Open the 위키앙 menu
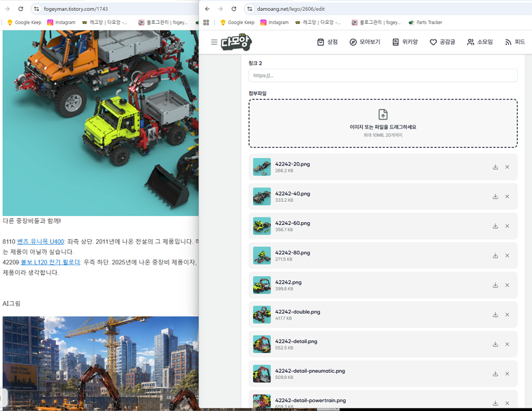The height and width of the screenshot is (411, 532). [404, 42]
